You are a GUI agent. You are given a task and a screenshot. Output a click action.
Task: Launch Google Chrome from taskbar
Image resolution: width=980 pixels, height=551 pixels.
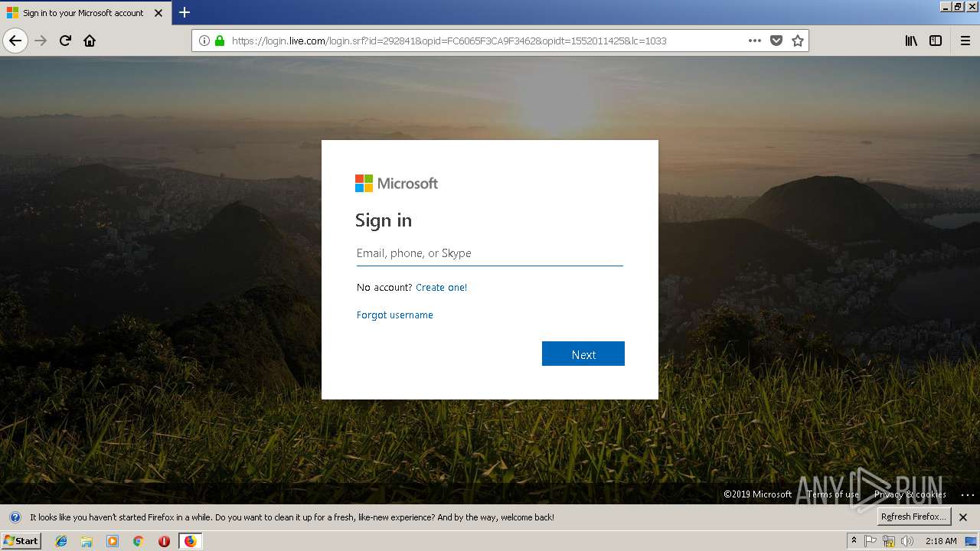138,541
